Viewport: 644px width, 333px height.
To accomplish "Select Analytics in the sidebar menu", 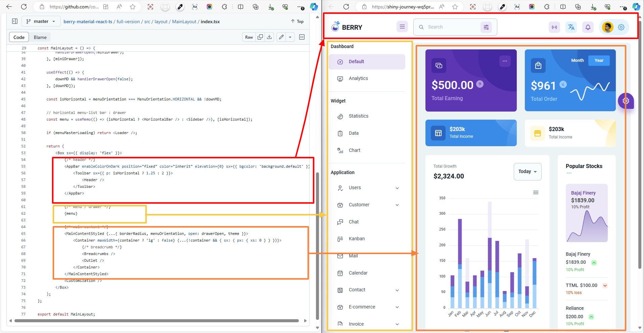I will click(358, 78).
